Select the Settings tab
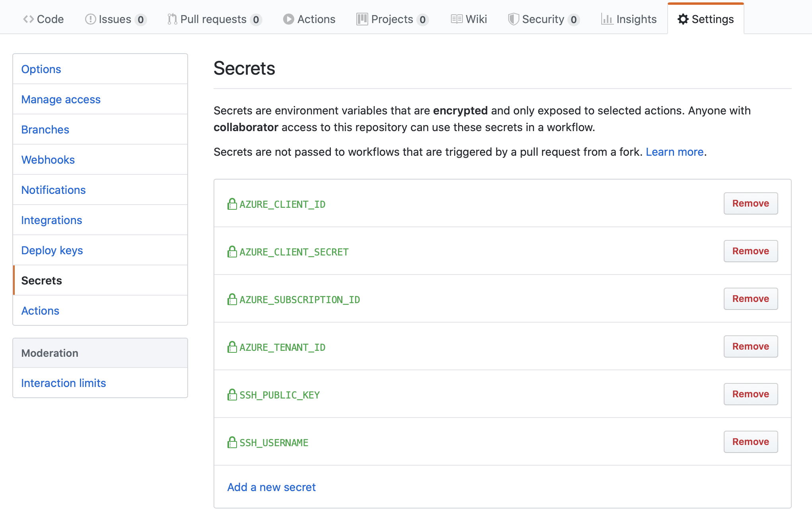Viewport: 812px width, 530px height. (706, 19)
